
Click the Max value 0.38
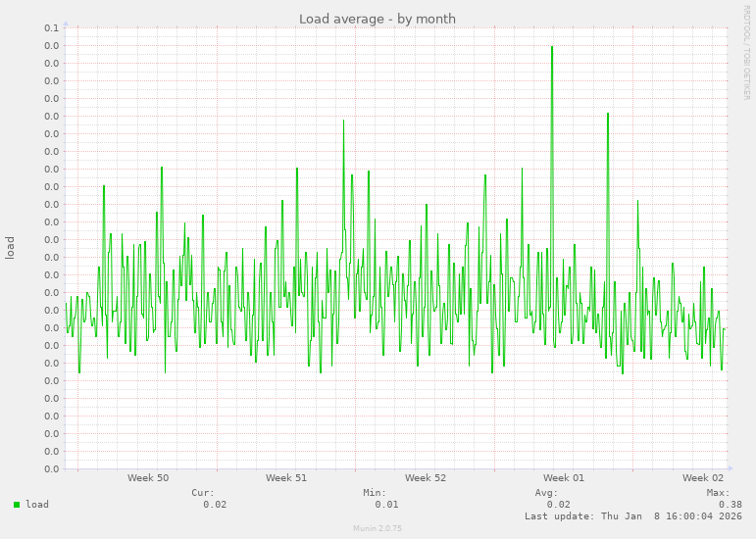point(730,505)
